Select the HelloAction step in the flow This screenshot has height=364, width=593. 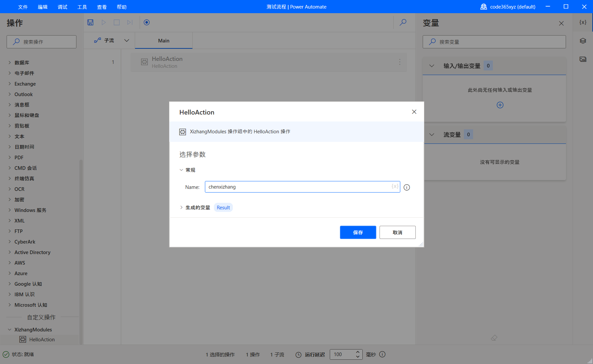click(x=268, y=62)
